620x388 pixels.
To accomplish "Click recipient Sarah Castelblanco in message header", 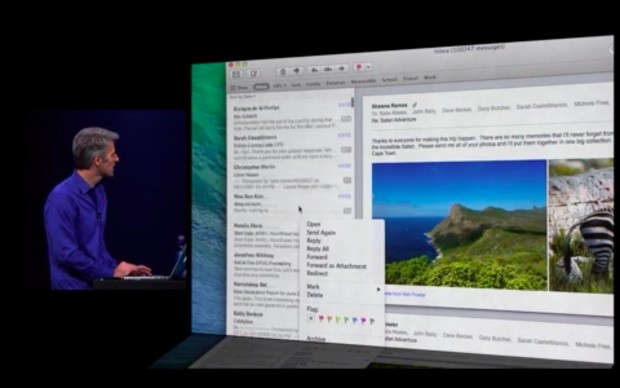I will pos(542,106).
